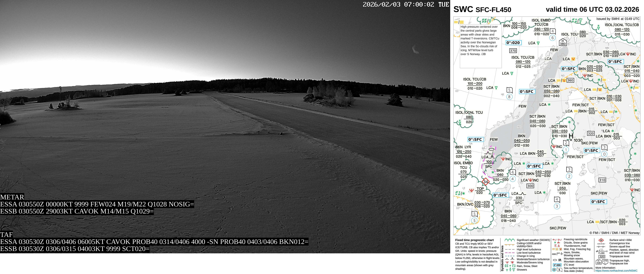Click the 300 tropopause level box
Viewport: 644px width, 274px height.
click(x=530, y=186)
